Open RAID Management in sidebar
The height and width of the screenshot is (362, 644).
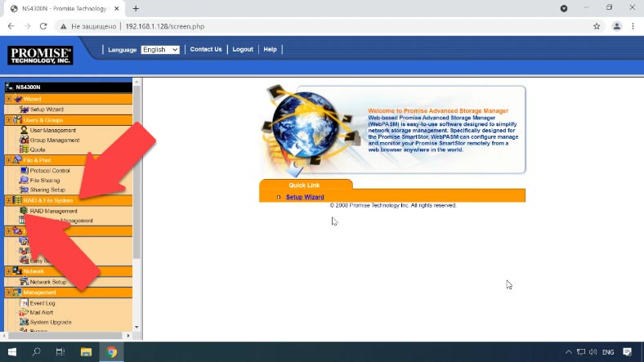[x=53, y=211]
